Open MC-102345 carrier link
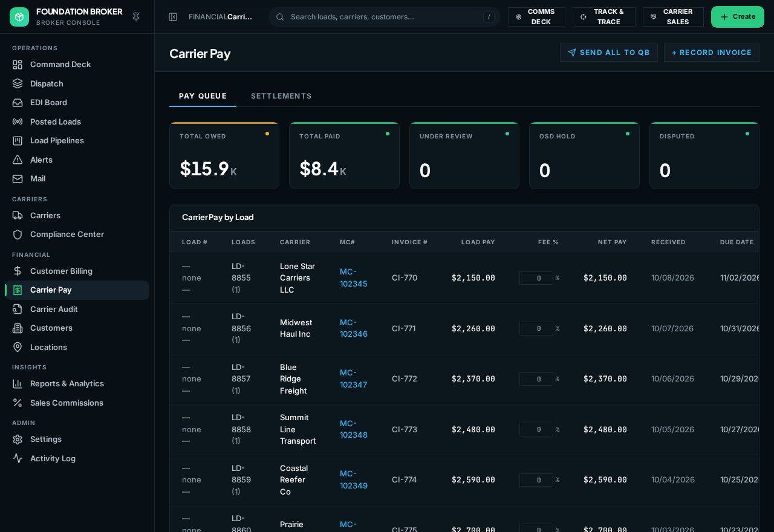This screenshot has height=532, width=774. tap(354, 277)
